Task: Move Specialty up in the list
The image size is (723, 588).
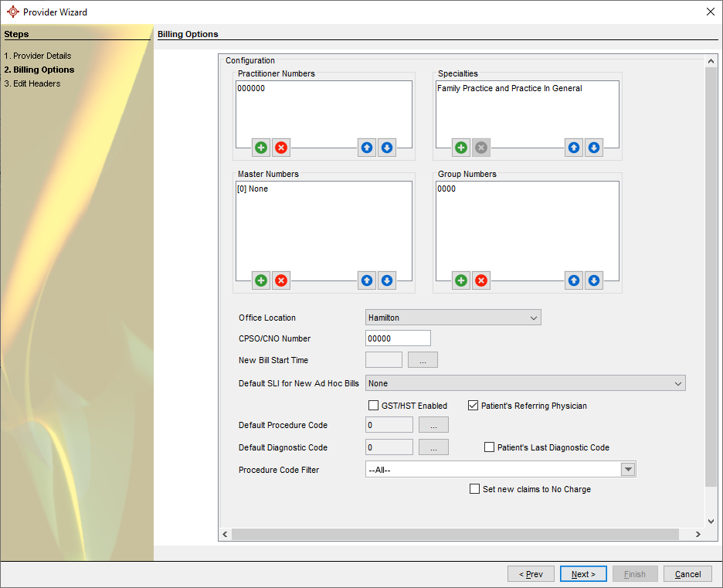Action: tap(574, 148)
